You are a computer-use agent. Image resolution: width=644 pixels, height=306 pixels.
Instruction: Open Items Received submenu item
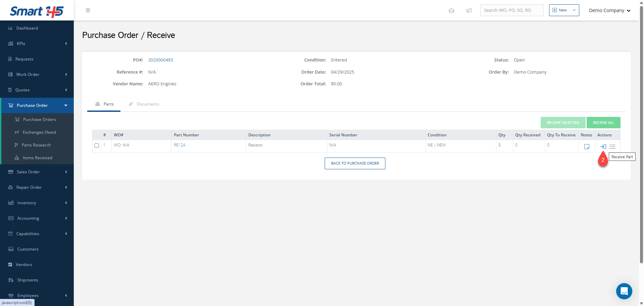[x=38, y=158]
